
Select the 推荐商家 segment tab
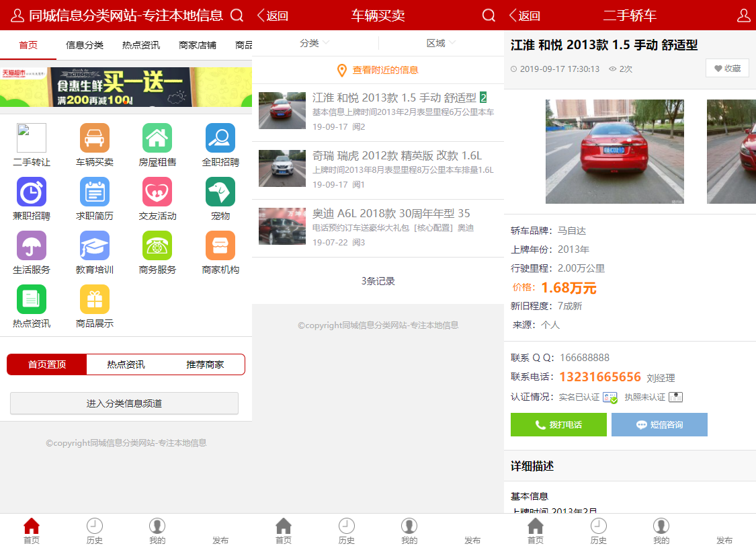(205, 364)
